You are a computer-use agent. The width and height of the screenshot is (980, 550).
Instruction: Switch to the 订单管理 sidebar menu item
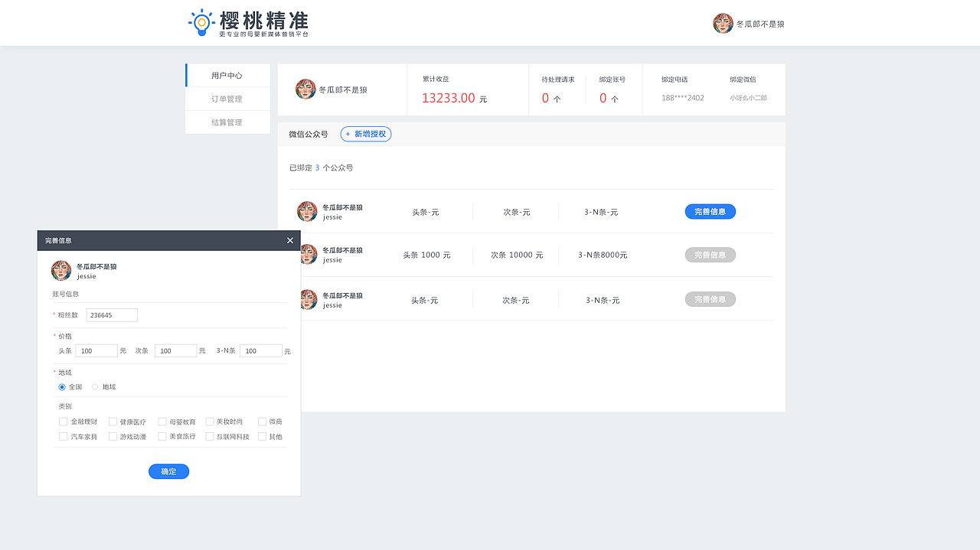pos(227,99)
